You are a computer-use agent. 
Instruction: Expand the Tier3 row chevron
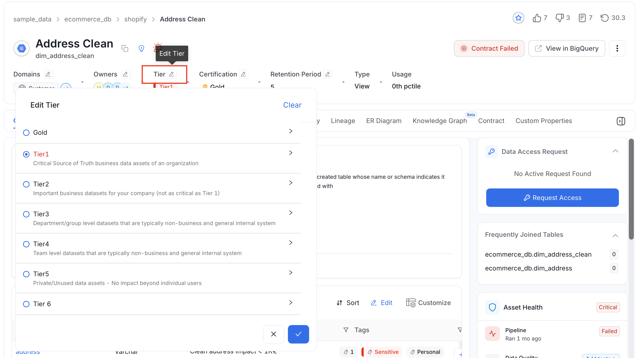290,213
